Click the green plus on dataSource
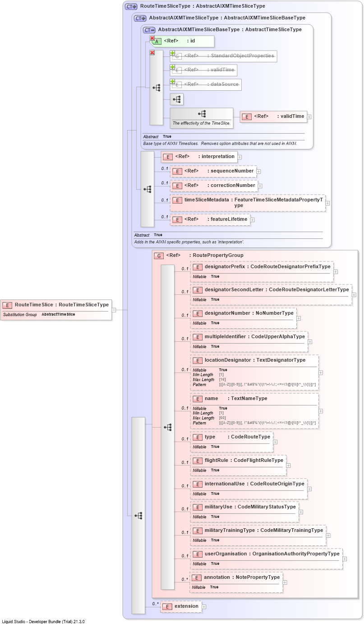This screenshot has width=364, height=624. coord(172,82)
